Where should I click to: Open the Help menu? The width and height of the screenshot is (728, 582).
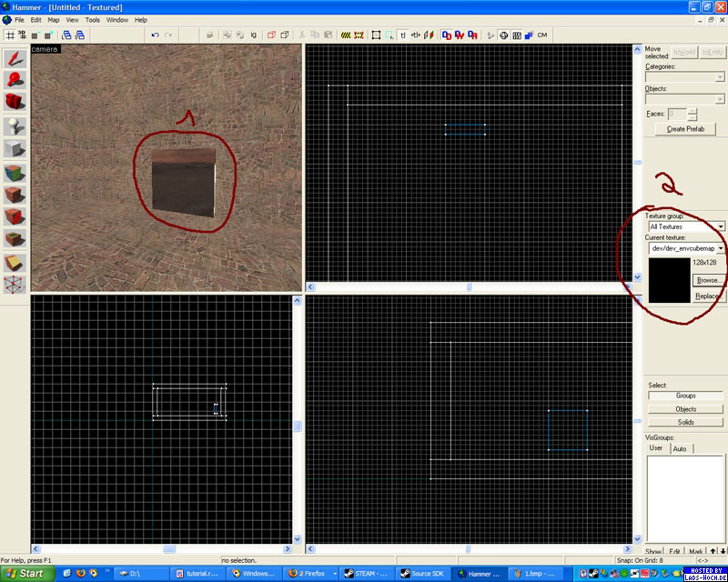point(141,20)
